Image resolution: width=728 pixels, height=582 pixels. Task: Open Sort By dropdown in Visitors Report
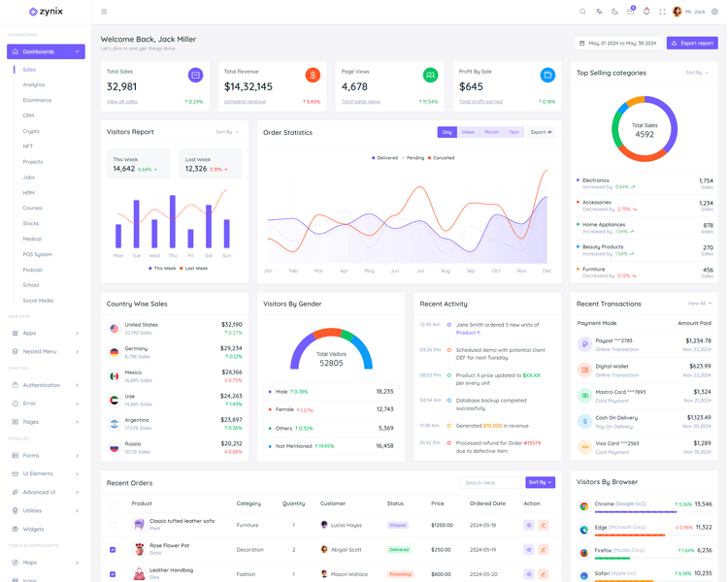point(226,132)
